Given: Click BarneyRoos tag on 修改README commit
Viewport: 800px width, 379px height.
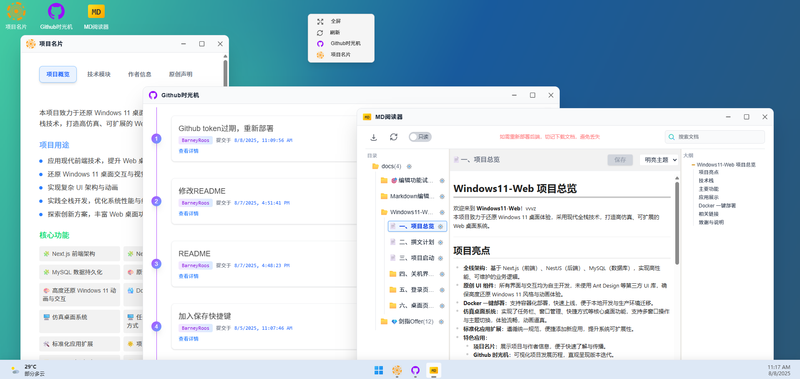Looking at the screenshot, I should click(195, 203).
